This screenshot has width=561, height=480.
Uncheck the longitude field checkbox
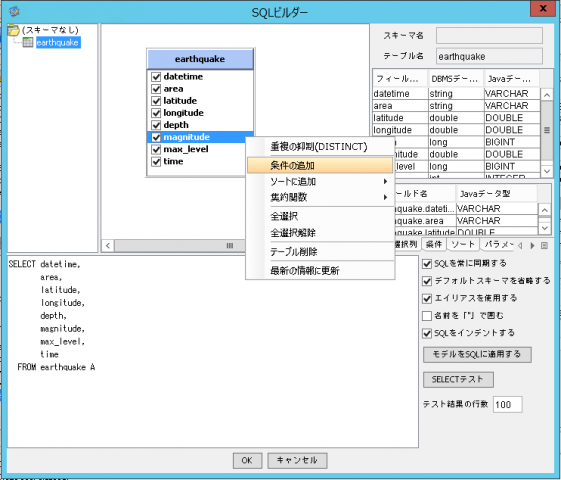[156, 113]
